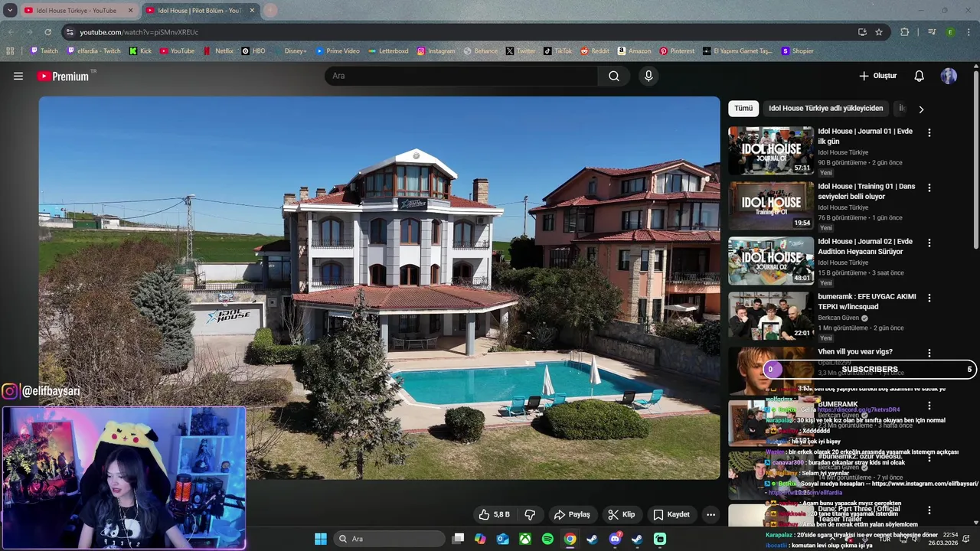980x551 pixels.
Task: Open Training 01 Dans seviyeleri video title
Action: (x=866, y=191)
